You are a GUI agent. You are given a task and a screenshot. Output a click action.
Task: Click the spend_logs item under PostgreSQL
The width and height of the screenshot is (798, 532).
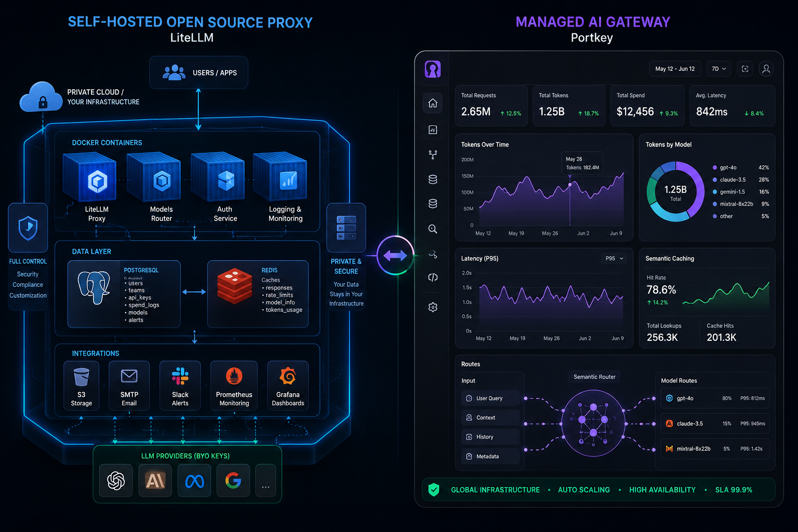coord(144,305)
